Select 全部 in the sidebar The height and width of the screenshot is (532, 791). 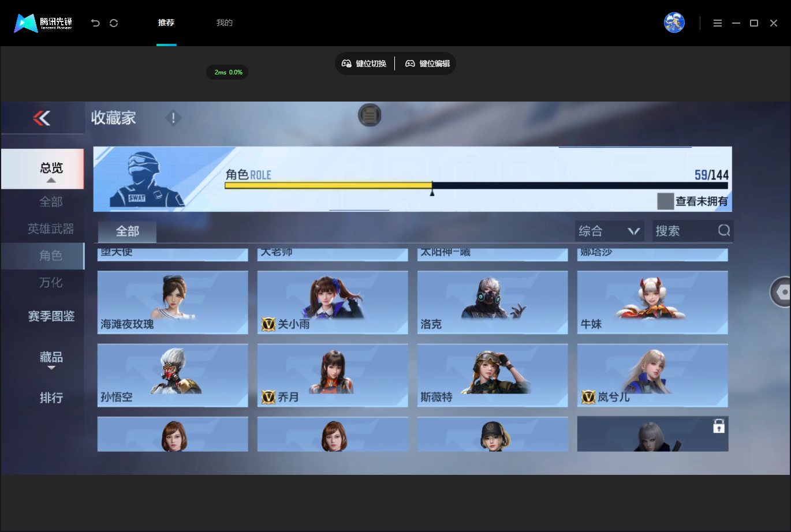51,202
